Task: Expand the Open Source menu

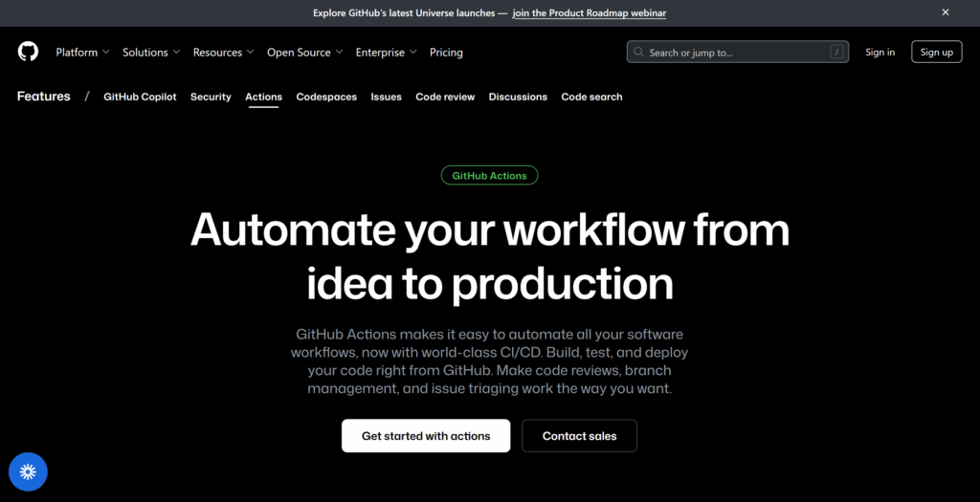Action: [305, 53]
